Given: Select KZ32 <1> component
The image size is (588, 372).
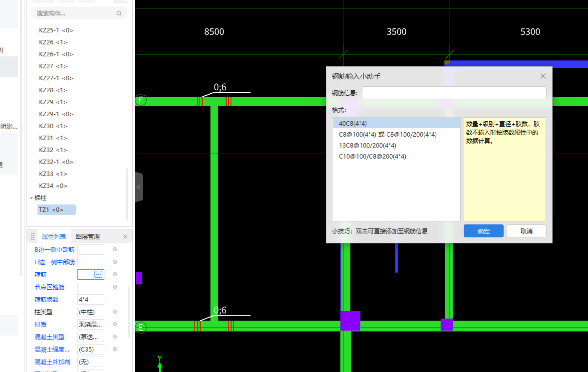Looking at the screenshot, I should point(53,150).
